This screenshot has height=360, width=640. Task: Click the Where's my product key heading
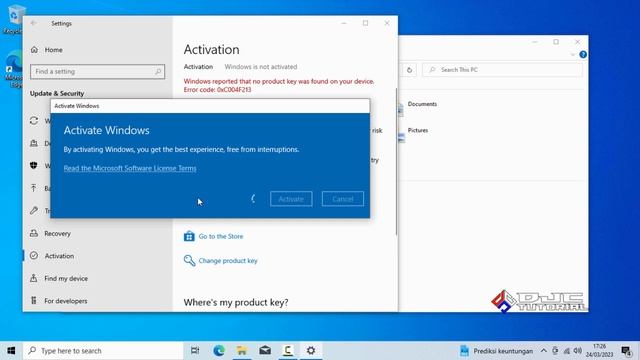[x=236, y=302]
